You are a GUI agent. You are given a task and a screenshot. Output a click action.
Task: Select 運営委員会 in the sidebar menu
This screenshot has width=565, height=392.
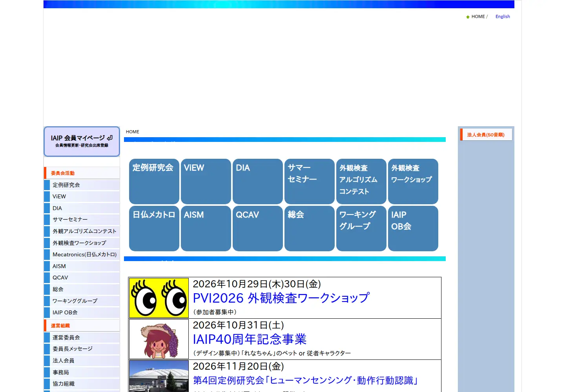pyautogui.click(x=82, y=338)
